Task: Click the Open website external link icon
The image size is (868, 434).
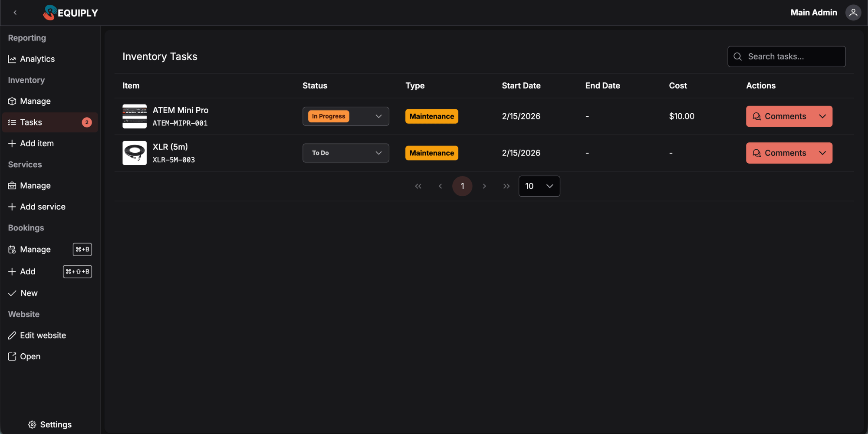Action: pyautogui.click(x=12, y=356)
